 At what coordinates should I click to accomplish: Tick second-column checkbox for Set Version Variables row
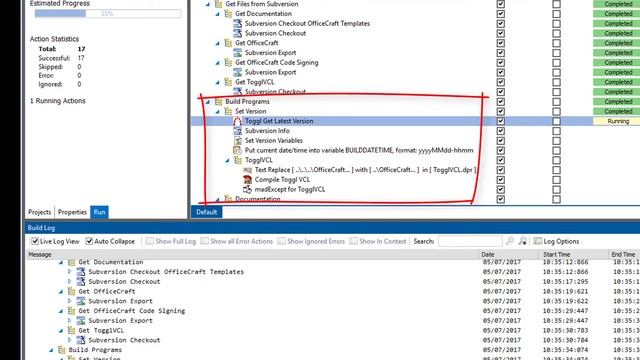click(x=556, y=140)
